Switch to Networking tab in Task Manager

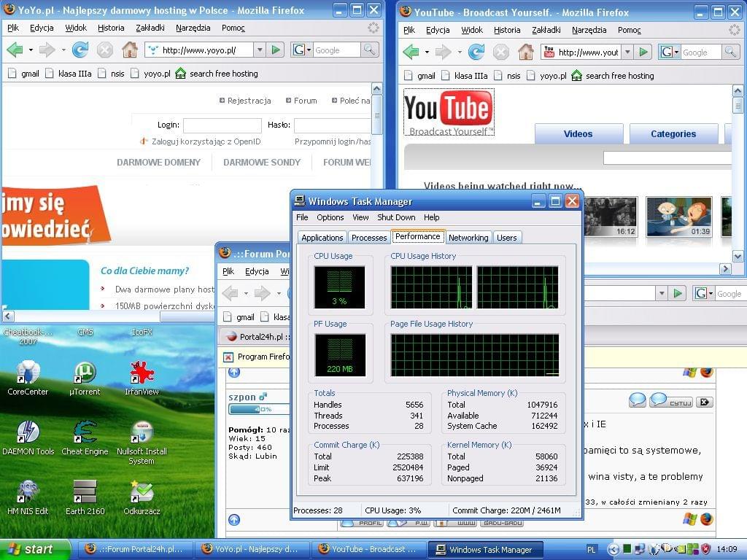[468, 238]
